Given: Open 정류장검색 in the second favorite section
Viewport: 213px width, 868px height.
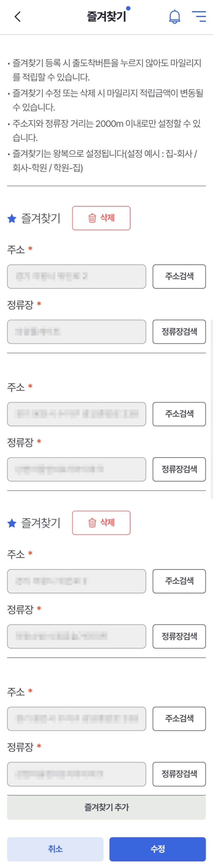Looking at the screenshot, I should pyautogui.click(x=179, y=636).
